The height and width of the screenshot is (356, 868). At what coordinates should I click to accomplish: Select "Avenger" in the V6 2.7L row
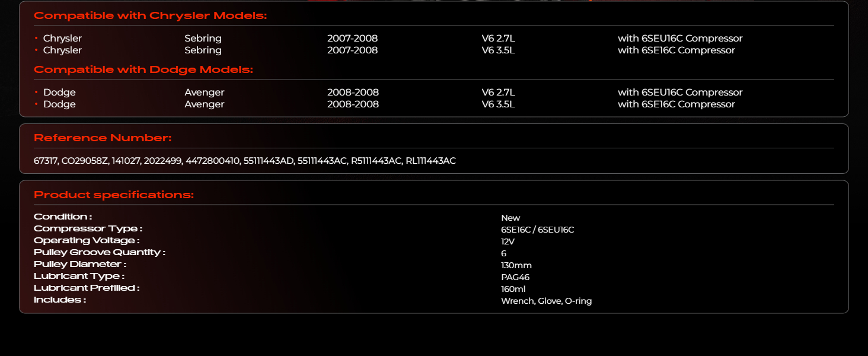point(205,93)
